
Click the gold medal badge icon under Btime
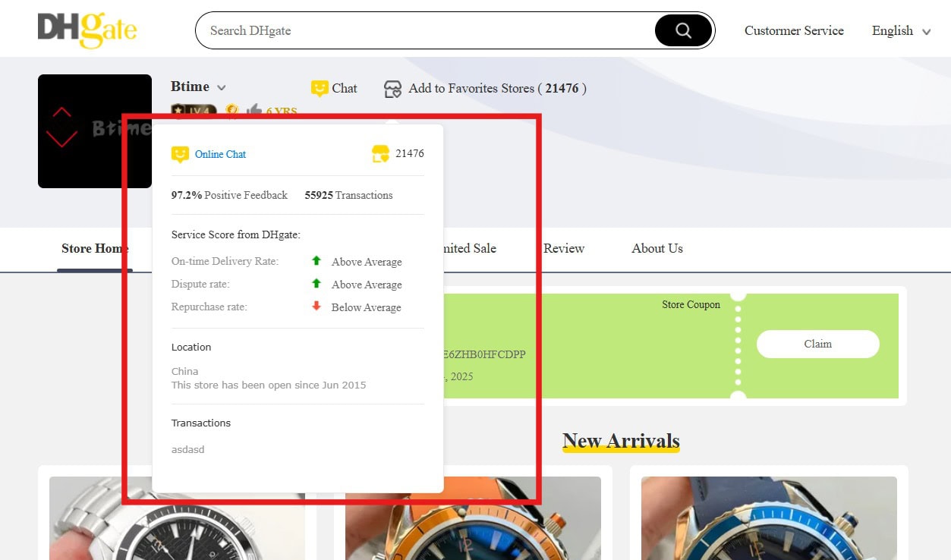(x=232, y=112)
